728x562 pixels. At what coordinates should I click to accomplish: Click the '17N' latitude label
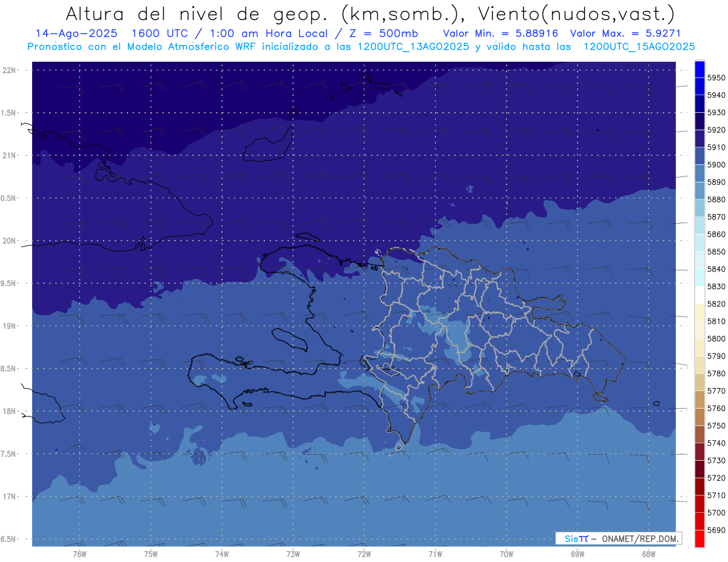[8, 497]
